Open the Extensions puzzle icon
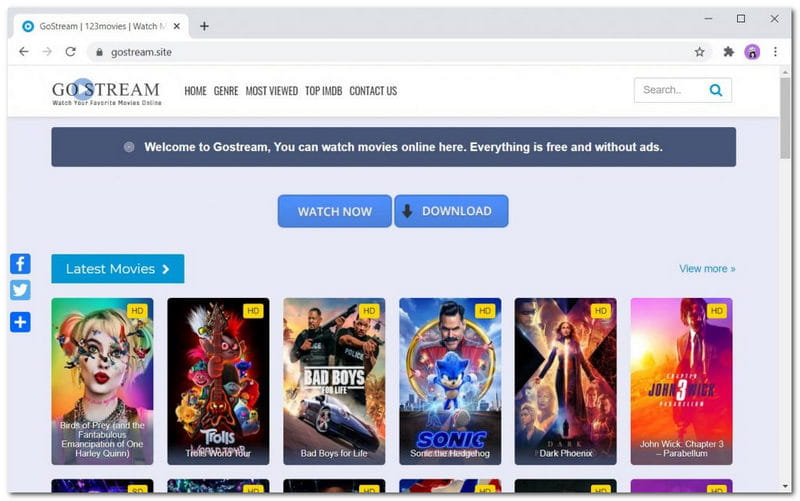Image resolution: width=800 pixels, height=501 pixels. (729, 52)
